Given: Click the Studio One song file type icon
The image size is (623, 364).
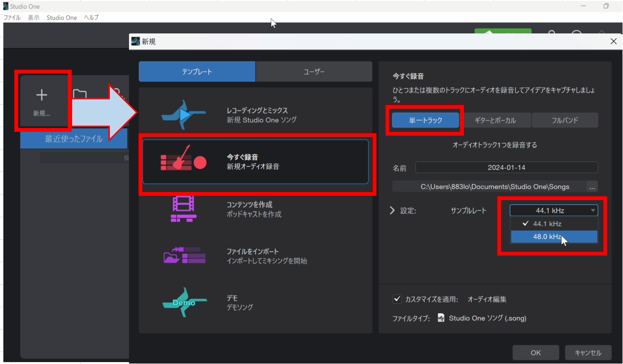Looking at the screenshot, I should coord(442,318).
